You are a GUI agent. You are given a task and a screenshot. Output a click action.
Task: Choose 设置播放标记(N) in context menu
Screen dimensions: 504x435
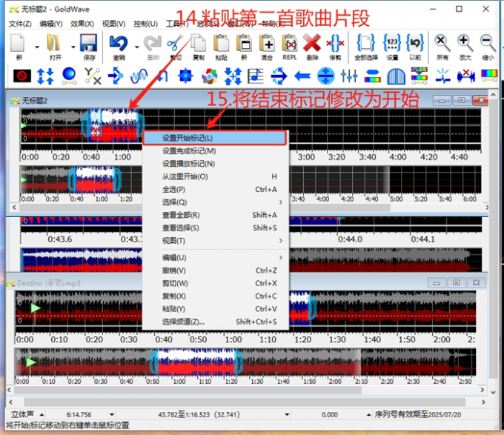(x=216, y=164)
